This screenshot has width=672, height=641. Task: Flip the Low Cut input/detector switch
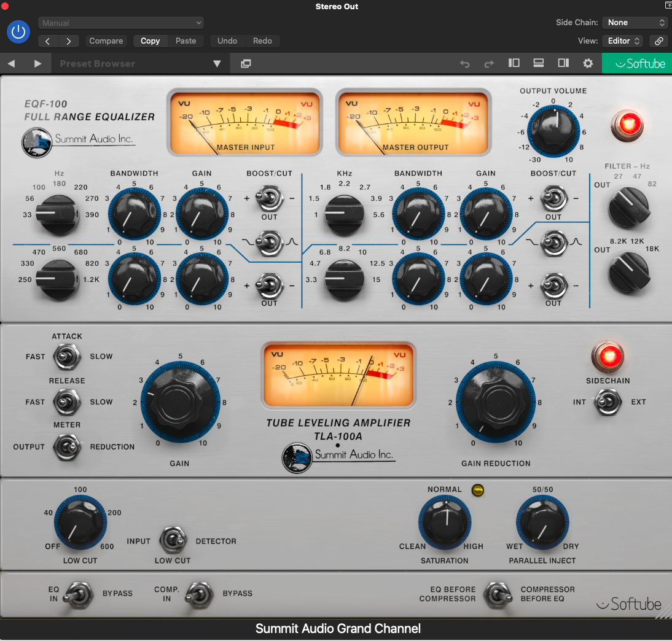tap(173, 540)
